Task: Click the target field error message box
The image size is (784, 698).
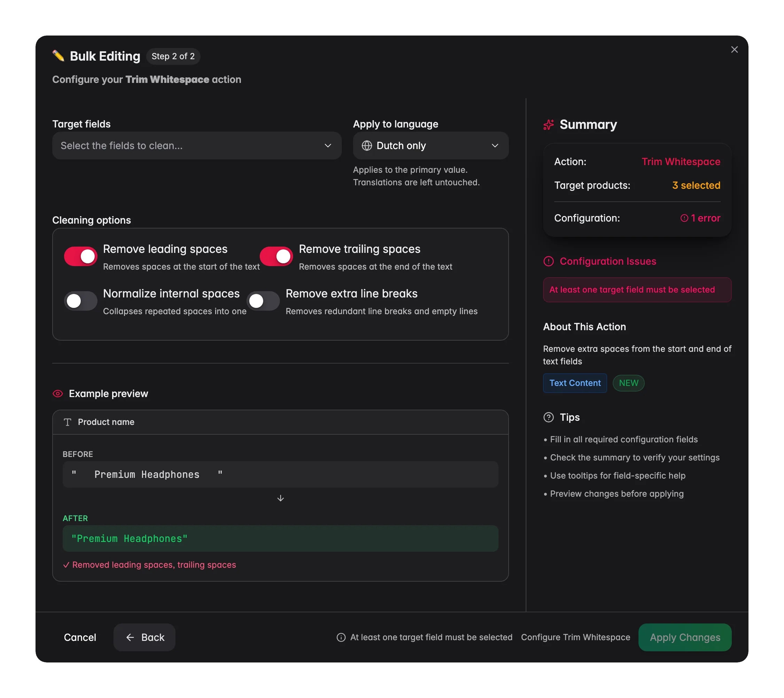Action: [x=637, y=290]
